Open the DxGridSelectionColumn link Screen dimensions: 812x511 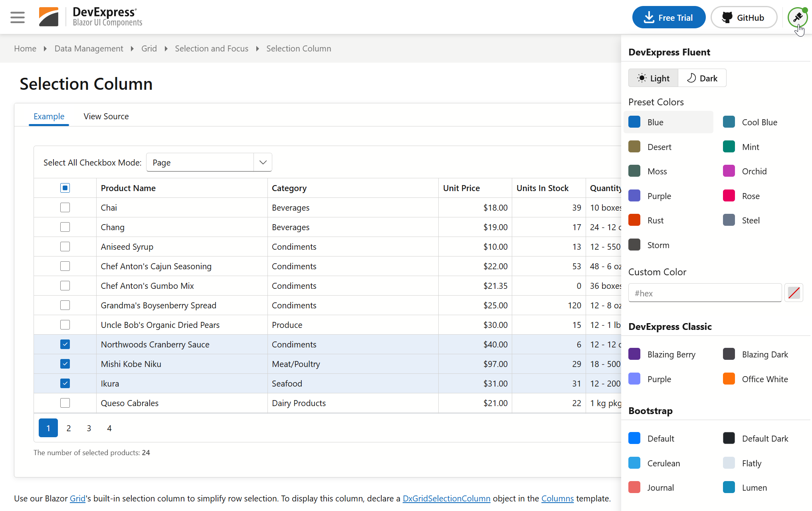(446, 498)
